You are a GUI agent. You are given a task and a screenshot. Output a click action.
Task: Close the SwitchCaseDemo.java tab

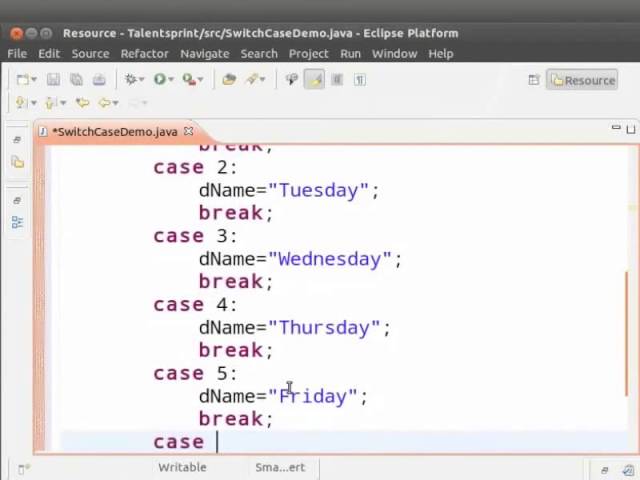186,131
